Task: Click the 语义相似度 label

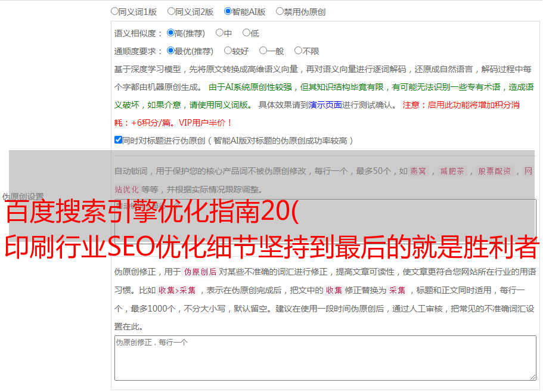Action: (138, 33)
